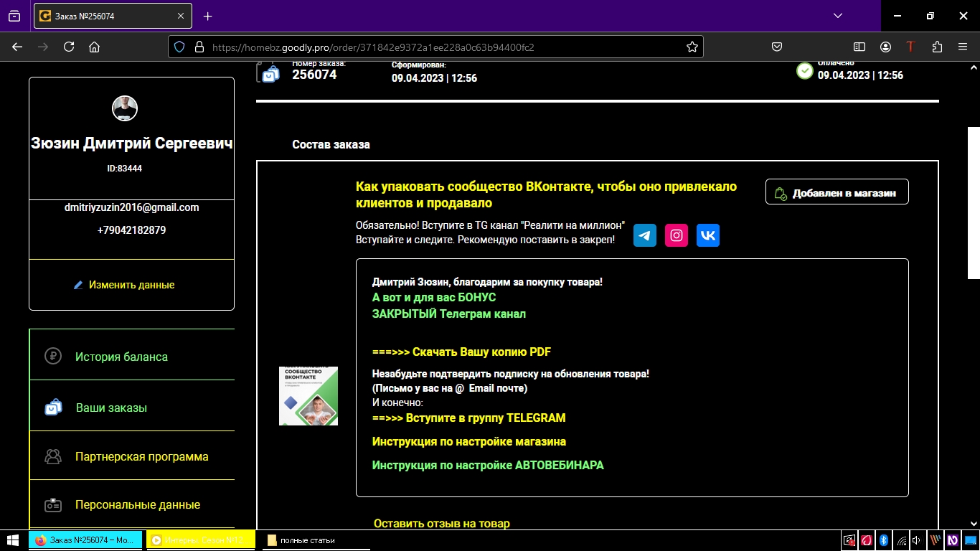This screenshot has height=551, width=980.
Task: Click the Добавлен в магазин button
Action: [x=837, y=192]
